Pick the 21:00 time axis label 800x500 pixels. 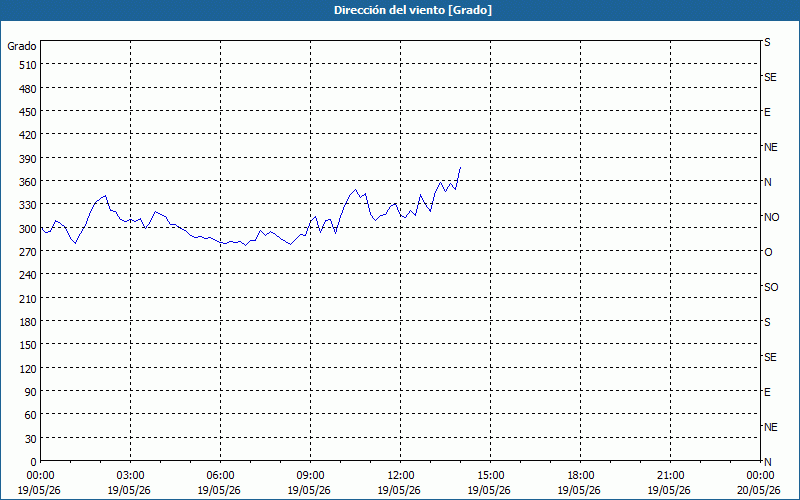tap(670, 476)
